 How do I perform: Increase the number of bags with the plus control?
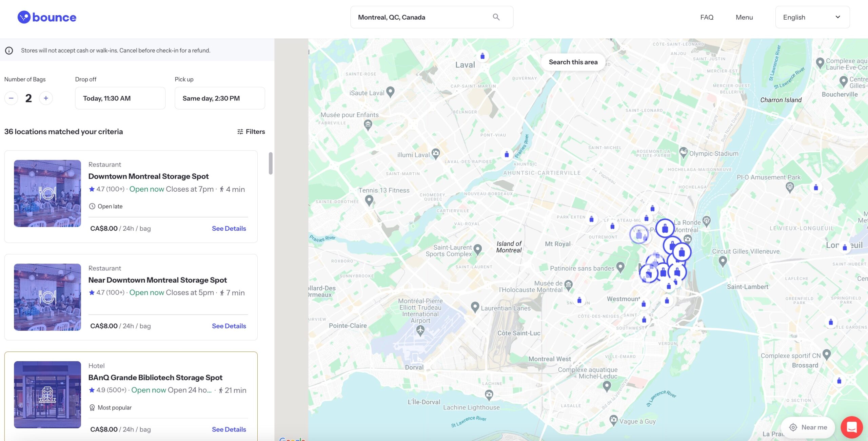coord(46,98)
